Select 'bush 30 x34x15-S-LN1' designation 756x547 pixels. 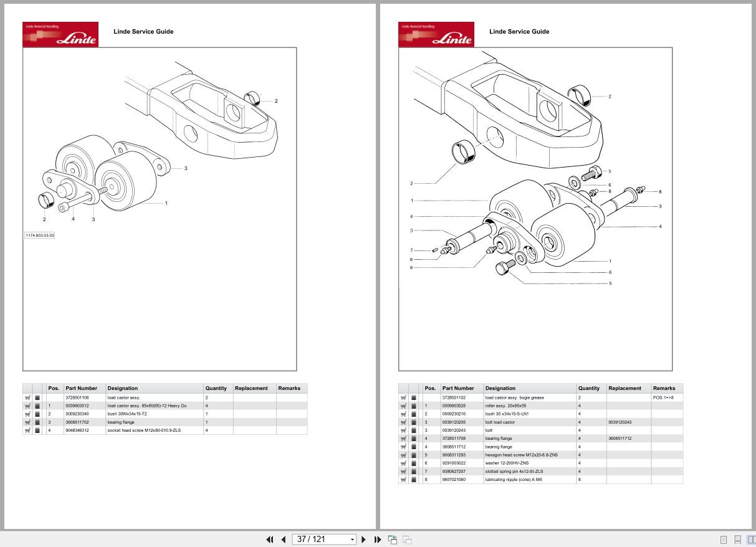click(507, 414)
